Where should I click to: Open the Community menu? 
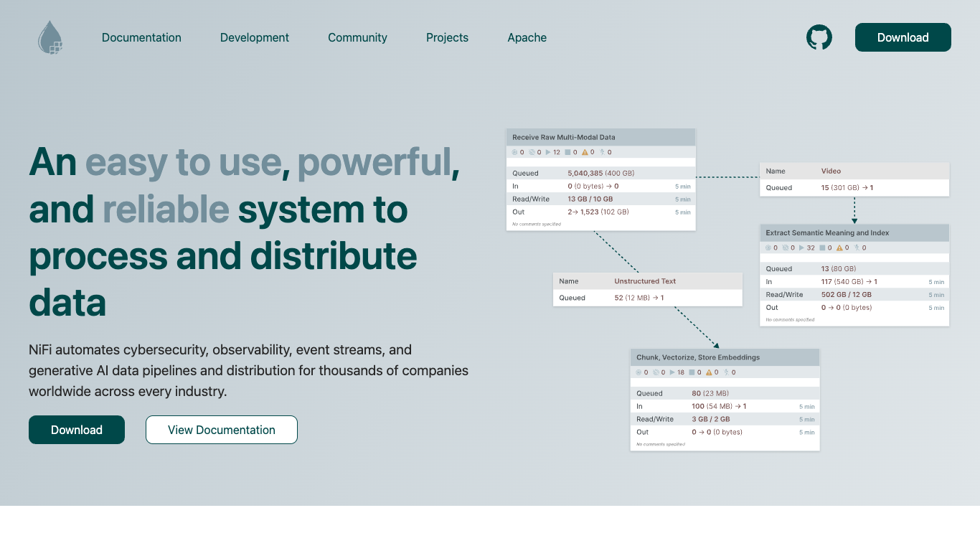click(x=357, y=37)
